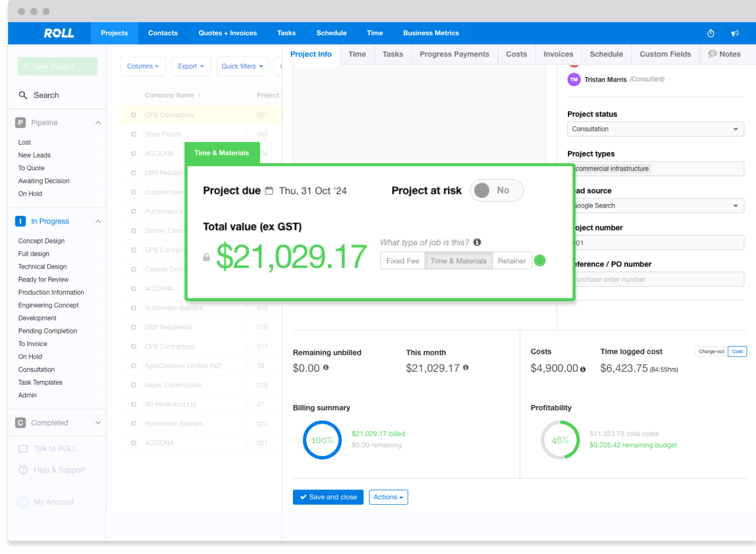
Task: Click the search magnifier icon in sidebar
Action: pyautogui.click(x=23, y=95)
